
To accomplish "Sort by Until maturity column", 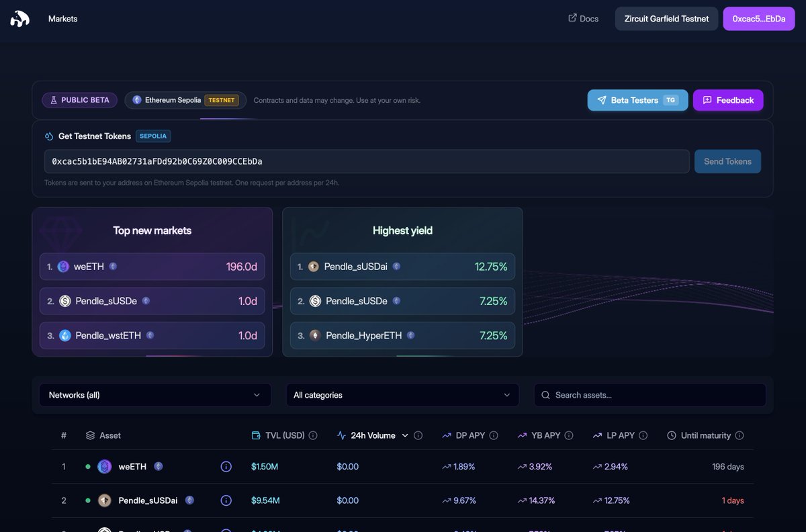I will click(699, 435).
